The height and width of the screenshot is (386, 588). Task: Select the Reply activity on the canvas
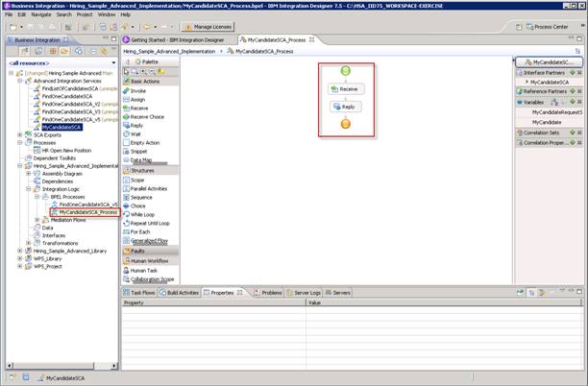[347, 107]
